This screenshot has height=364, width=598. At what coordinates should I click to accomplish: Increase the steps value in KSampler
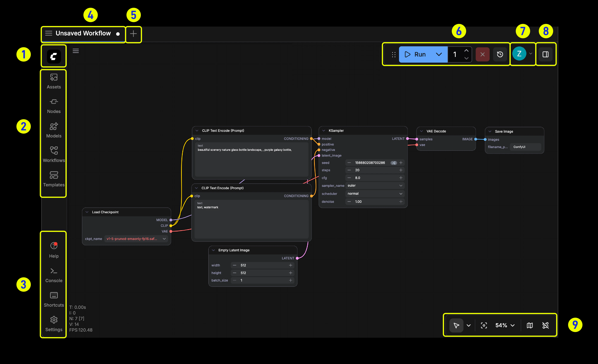coord(401,170)
